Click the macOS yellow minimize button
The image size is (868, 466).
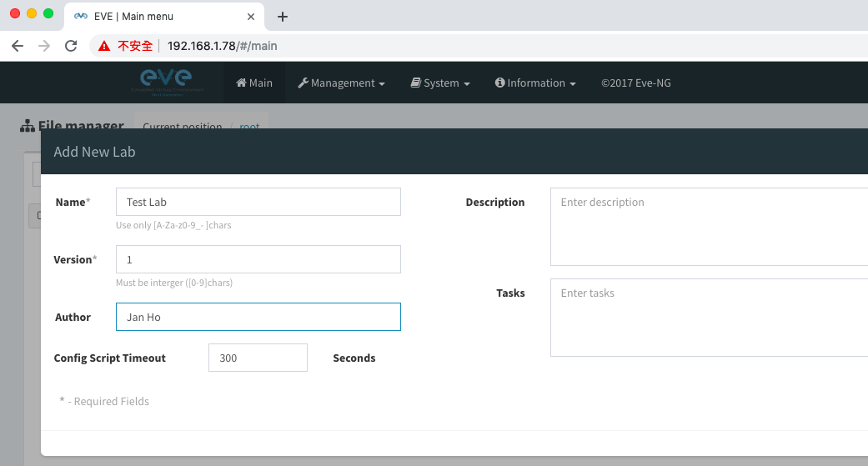32,14
